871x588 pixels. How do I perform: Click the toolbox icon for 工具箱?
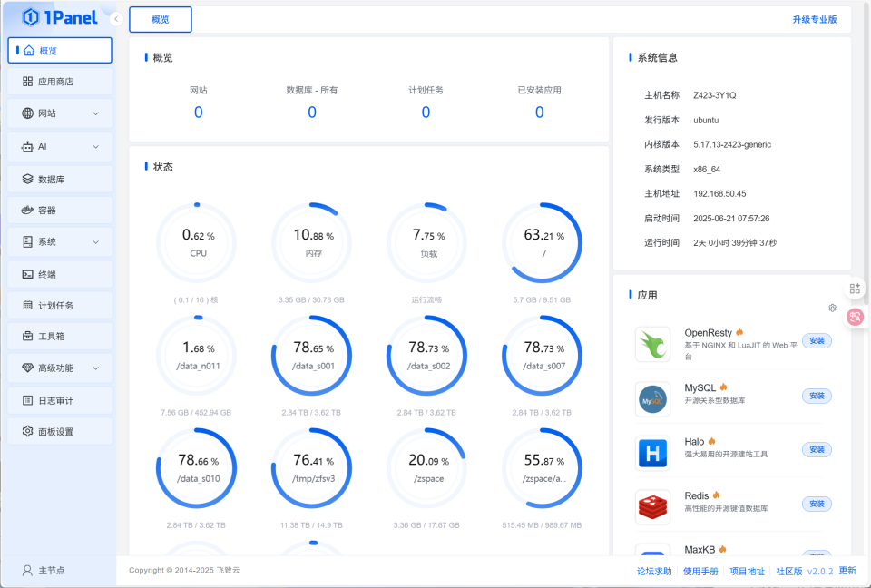(28, 336)
